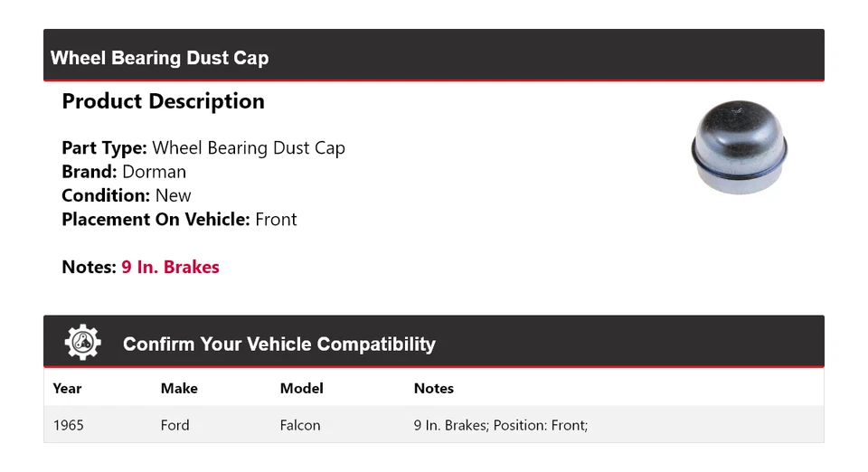
Task: Click Placement On Vehicle Front value
Action: [x=276, y=219]
